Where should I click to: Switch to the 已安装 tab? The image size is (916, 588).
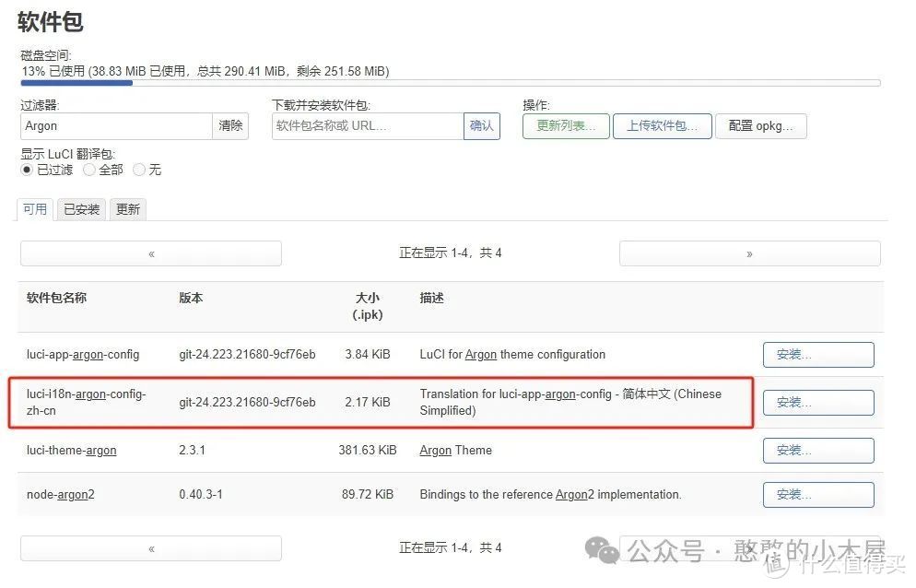pos(81,209)
